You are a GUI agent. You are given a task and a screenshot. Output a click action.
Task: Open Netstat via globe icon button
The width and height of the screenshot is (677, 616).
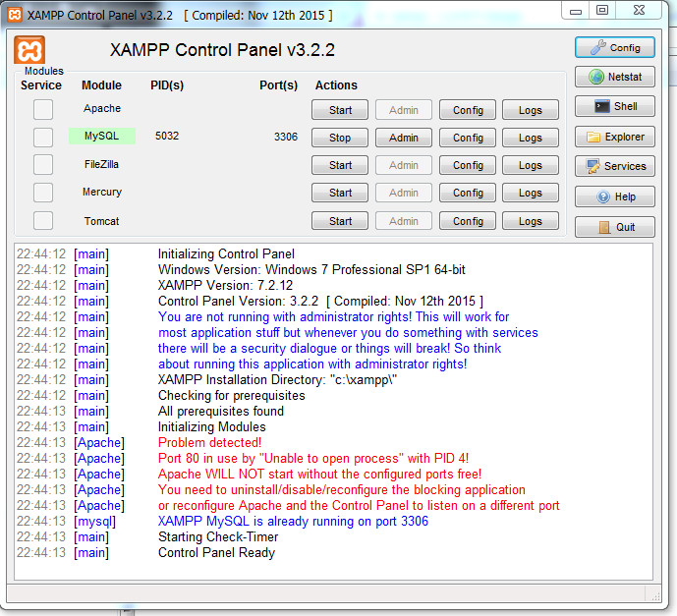(615, 77)
